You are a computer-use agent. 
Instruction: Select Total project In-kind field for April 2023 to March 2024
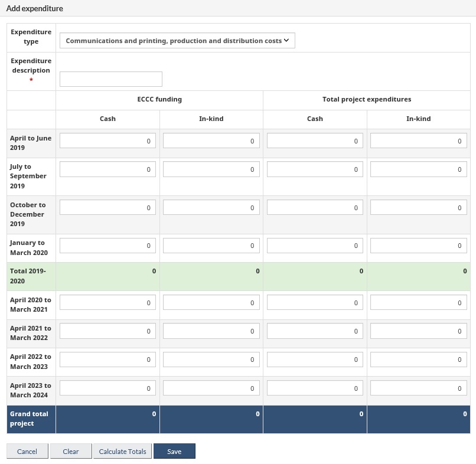click(419, 388)
